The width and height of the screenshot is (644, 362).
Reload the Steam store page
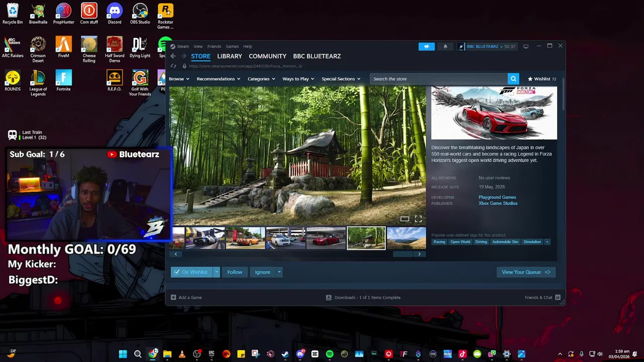click(x=174, y=66)
